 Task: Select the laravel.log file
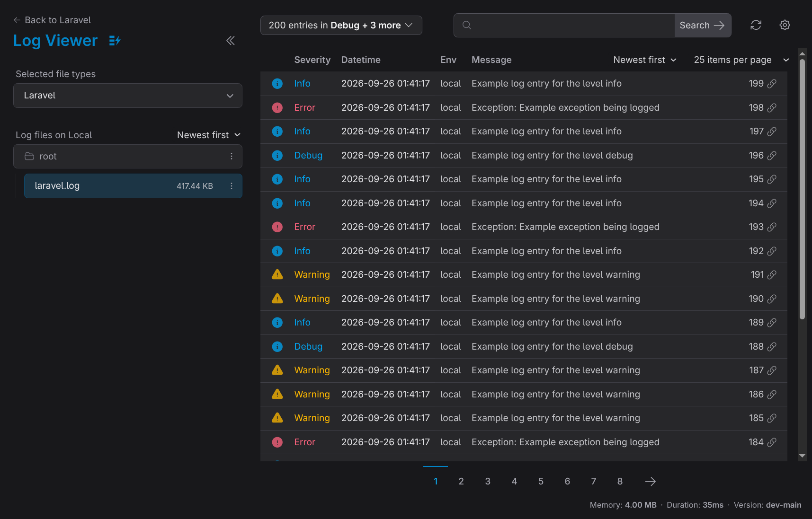point(133,186)
